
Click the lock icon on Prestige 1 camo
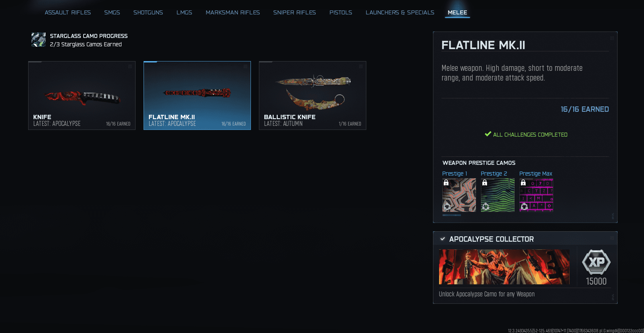[x=446, y=183]
